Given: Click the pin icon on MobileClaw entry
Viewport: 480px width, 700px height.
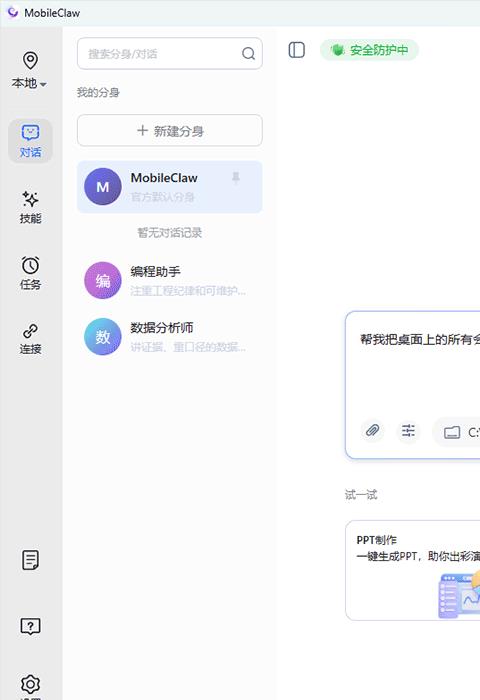Looking at the screenshot, I should (236, 178).
